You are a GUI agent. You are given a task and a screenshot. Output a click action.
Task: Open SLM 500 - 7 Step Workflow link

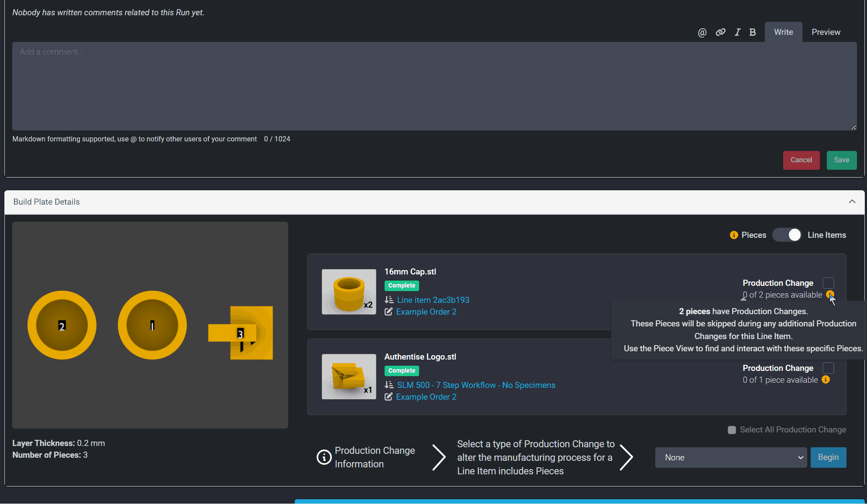point(476,385)
